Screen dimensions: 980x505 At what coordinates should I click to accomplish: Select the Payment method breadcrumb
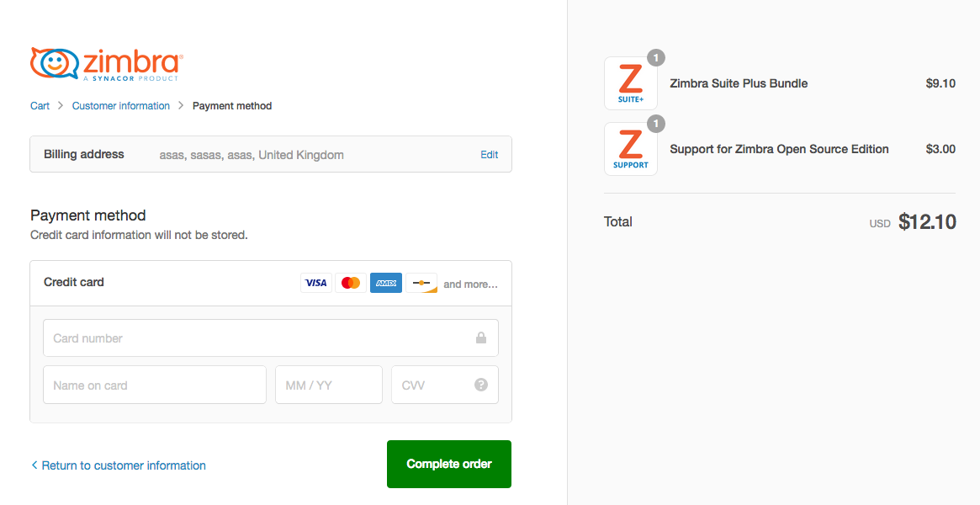(232, 105)
